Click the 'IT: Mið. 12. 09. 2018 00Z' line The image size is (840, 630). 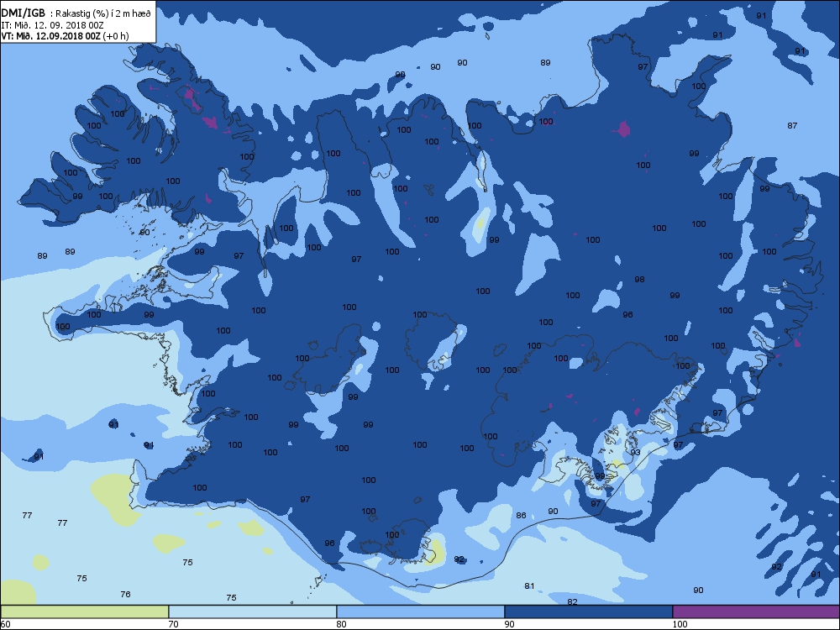coord(52,25)
